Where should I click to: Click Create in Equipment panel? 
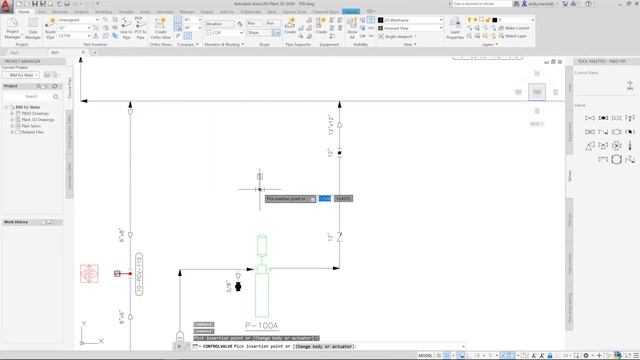tap(321, 26)
